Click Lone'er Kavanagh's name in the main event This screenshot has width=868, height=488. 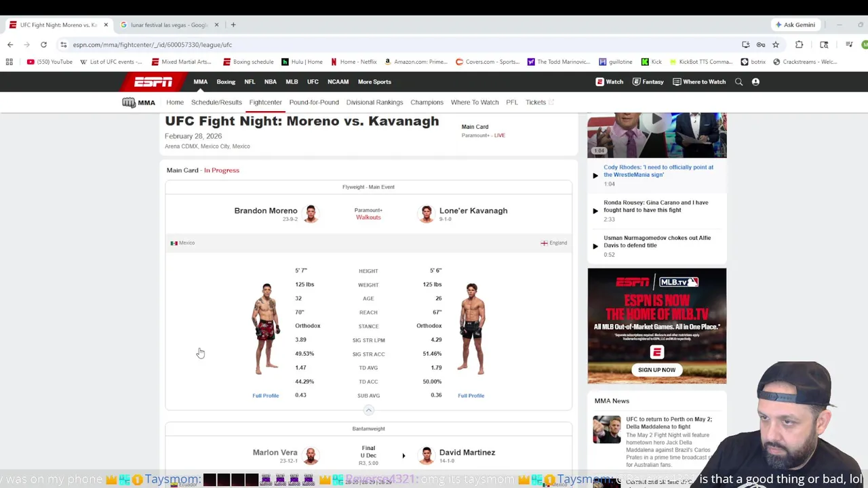pos(473,211)
